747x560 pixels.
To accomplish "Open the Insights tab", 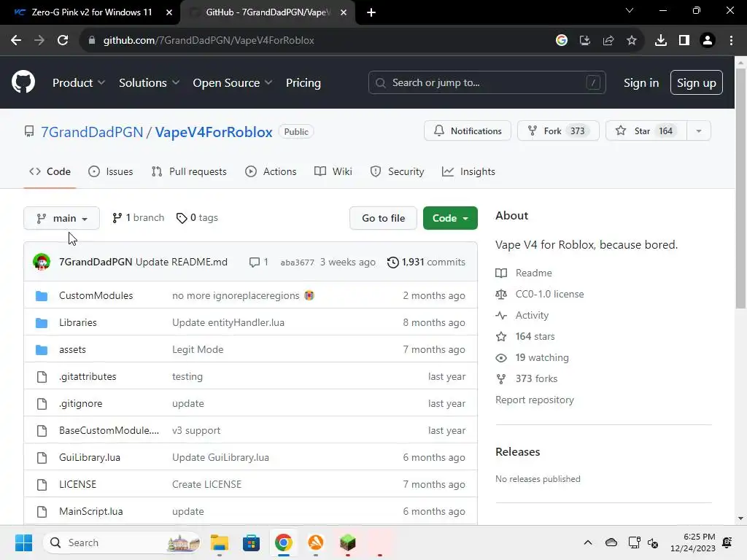I will [x=468, y=171].
